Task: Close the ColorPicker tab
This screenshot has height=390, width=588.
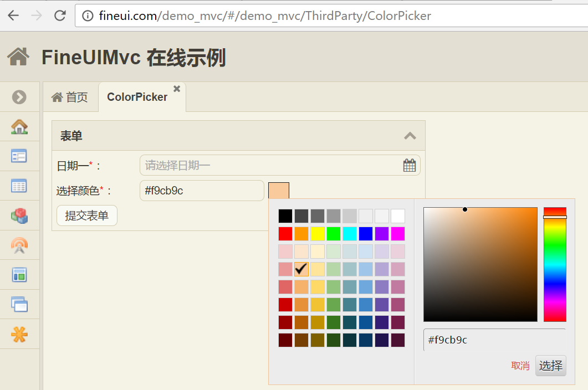Action: point(177,89)
